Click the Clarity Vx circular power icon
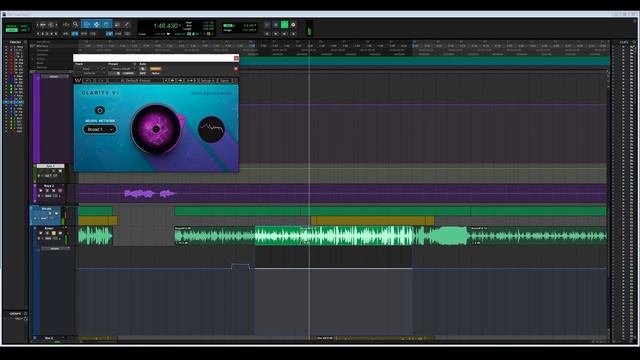 100,110
